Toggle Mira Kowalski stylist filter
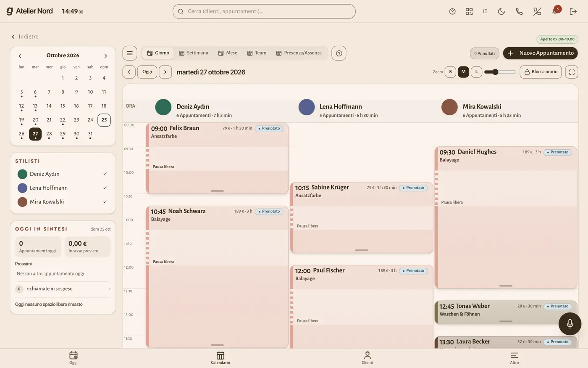This screenshot has width=588, height=368. click(x=63, y=201)
